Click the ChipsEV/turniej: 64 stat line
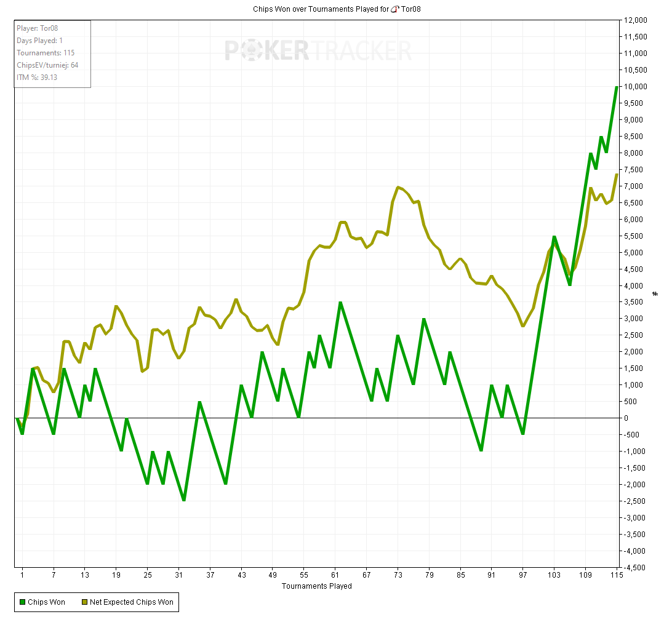Viewport: 672px width, 617px height. [47, 65]
